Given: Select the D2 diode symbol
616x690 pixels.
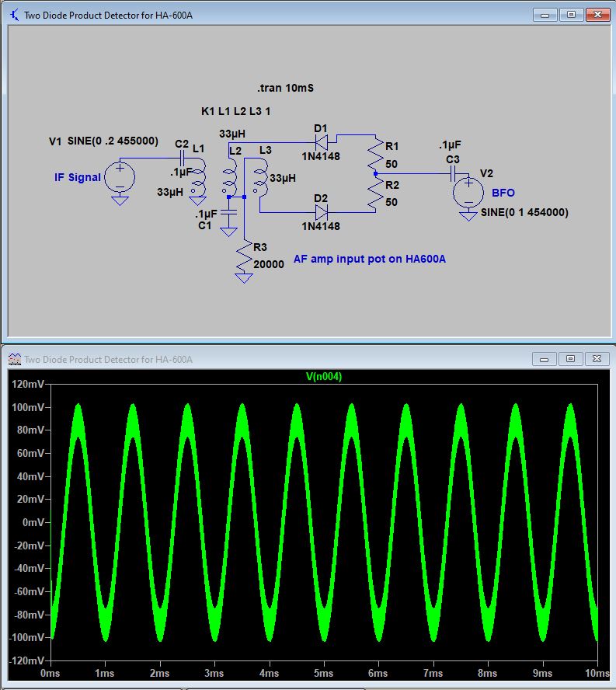Looking at the screenshot, I should (x=322, y=211).
